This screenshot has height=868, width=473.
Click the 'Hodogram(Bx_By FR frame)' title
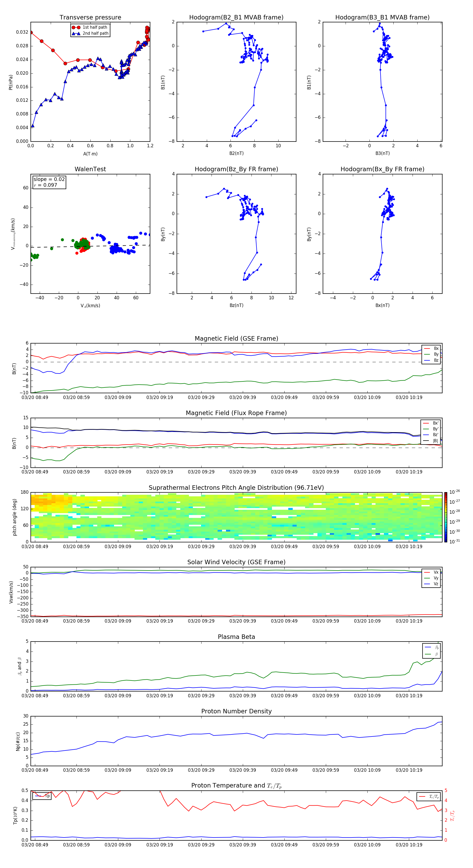[382, 169]
